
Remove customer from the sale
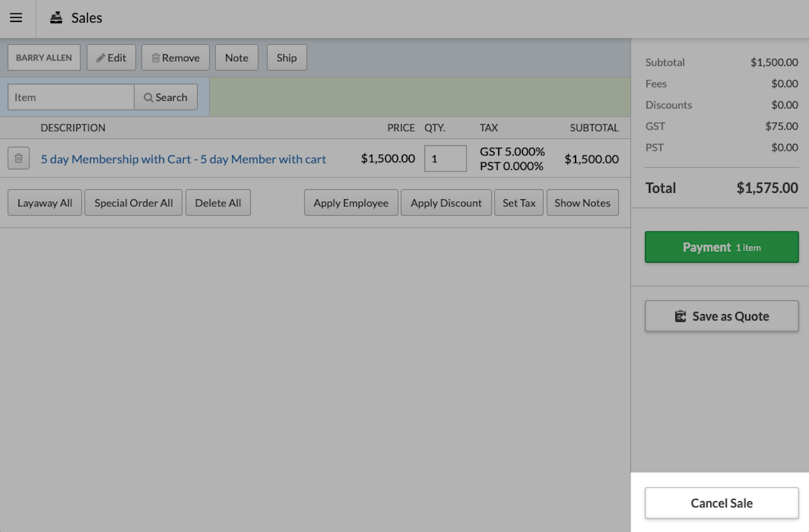click(175, 58)
